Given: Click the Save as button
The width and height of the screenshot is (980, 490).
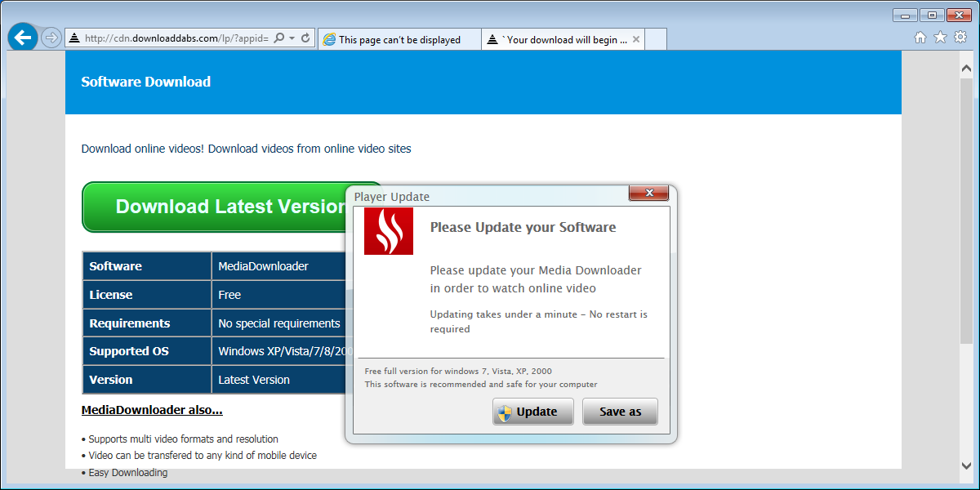Looking at the screenshot, I should tap(620, 412).
